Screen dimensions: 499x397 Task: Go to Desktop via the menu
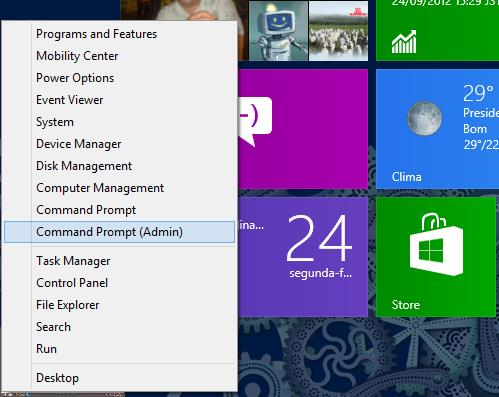point(119,378)
